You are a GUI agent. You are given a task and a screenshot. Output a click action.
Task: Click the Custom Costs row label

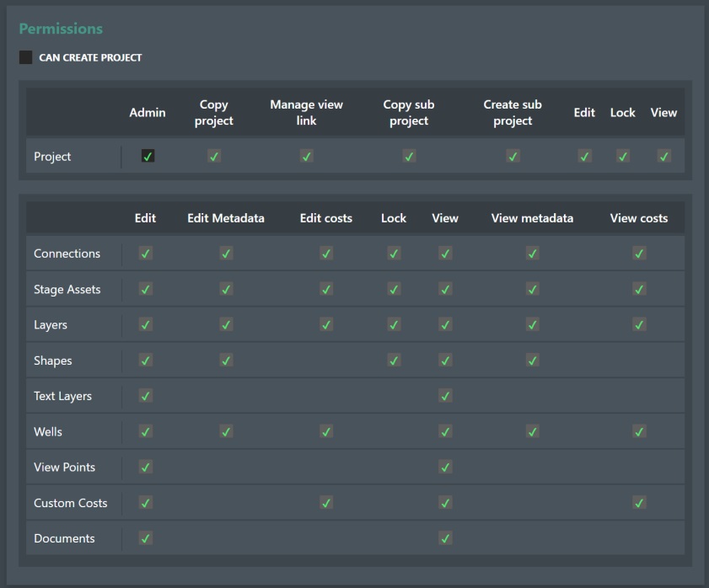(x=71, y=503)
